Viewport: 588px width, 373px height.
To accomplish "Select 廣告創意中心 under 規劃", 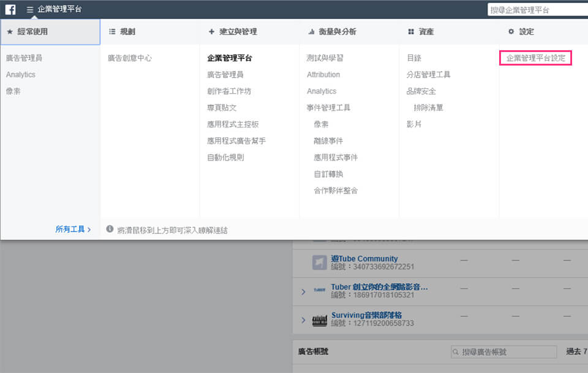I will coord(129,58).
